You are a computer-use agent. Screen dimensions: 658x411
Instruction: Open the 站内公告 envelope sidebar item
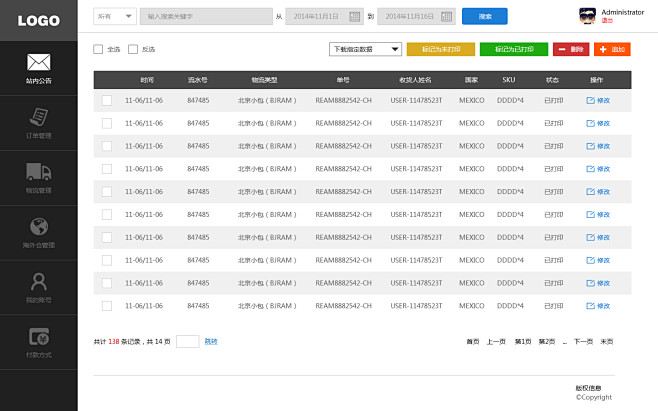pyautogui.click(x=39, y=68)
